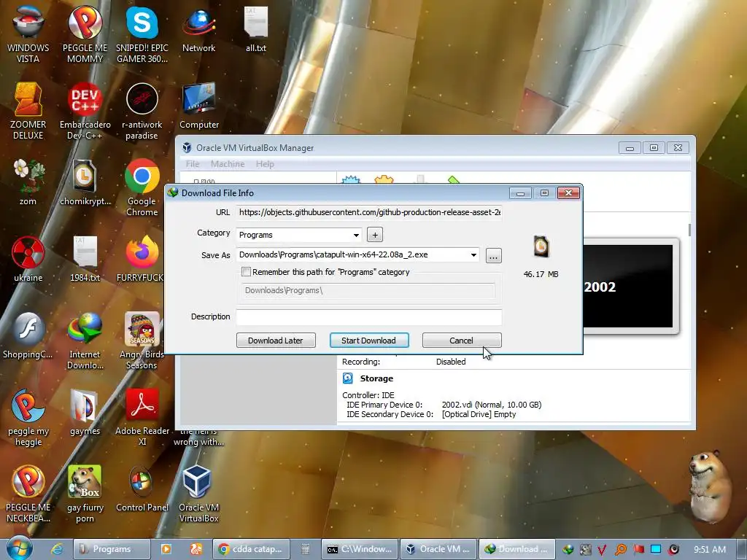
Task: Click the file type icon above 46.17 MB
Action: tap(541, 246)
